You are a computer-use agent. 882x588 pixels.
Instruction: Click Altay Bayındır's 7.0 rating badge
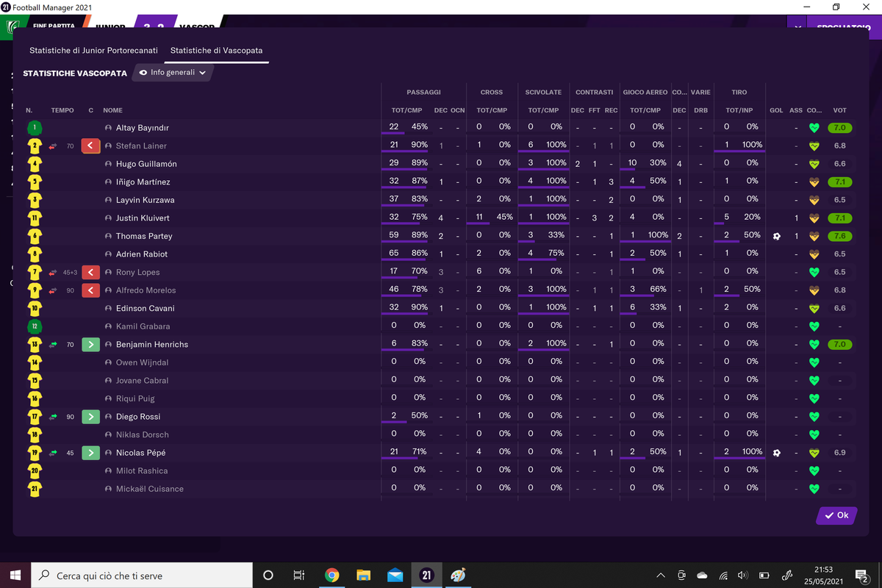click(x=839, y=128)
